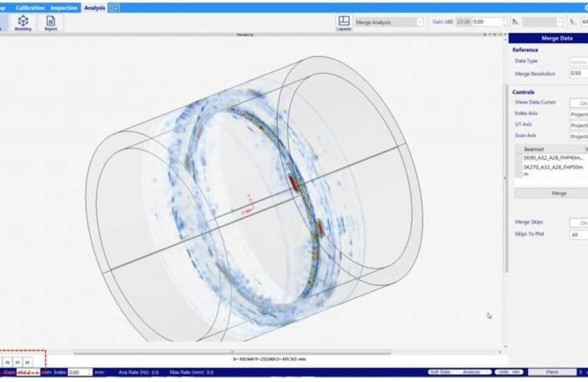This screenshot has height=382, width=588.
Task: Open the Modeling tool
Action: (x=23, y=23)
